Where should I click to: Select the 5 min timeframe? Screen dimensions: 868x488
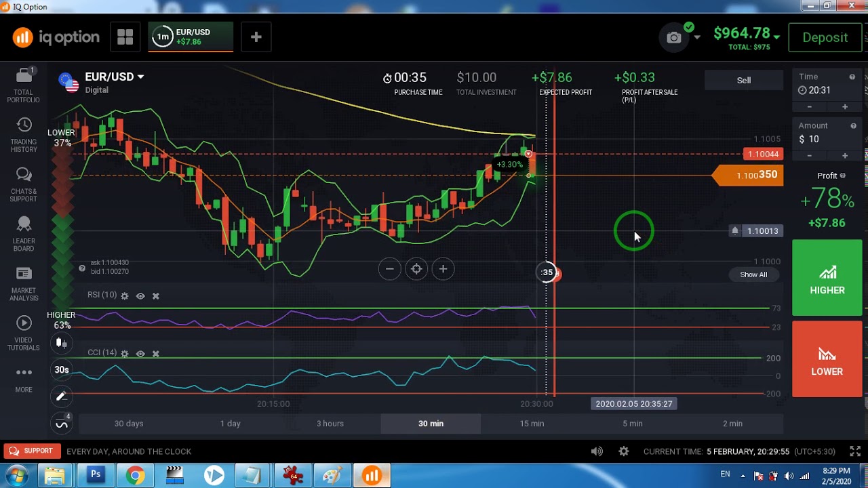pyautogui.click(x=633, y=424)
